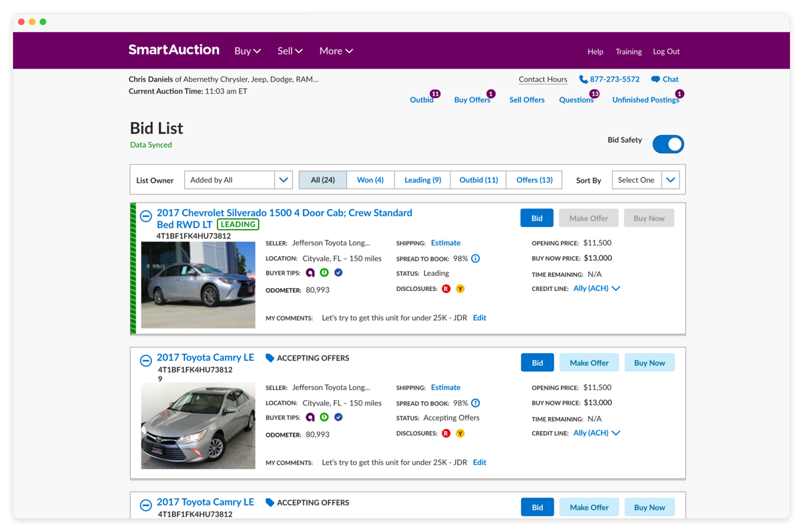The width and height of the screenshot is (803, 532).
Task: Click the purple buyer tip icon in Accepting Offers listing
Action: tap(310, 417)
